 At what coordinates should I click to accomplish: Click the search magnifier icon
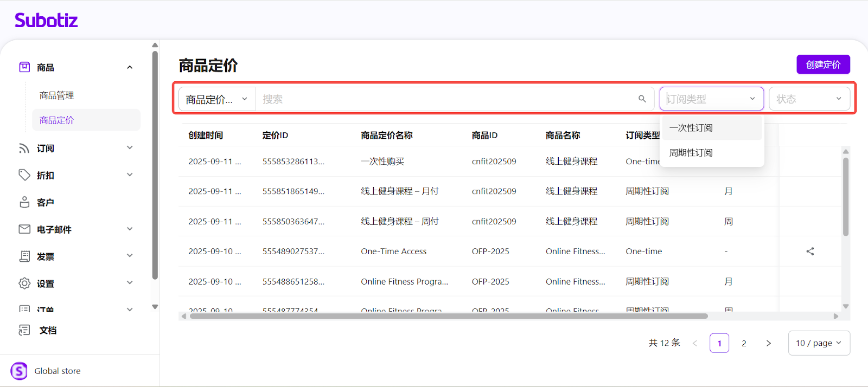(642, 99)
